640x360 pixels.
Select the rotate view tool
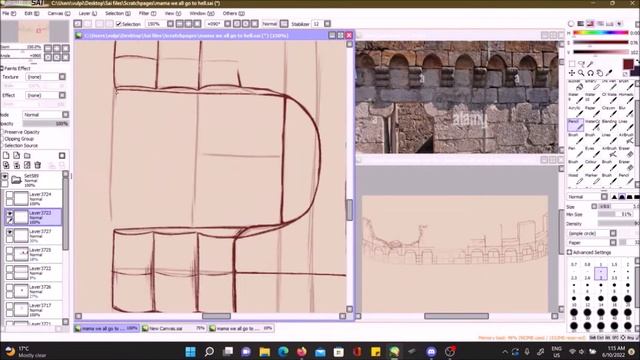[590, 73]
